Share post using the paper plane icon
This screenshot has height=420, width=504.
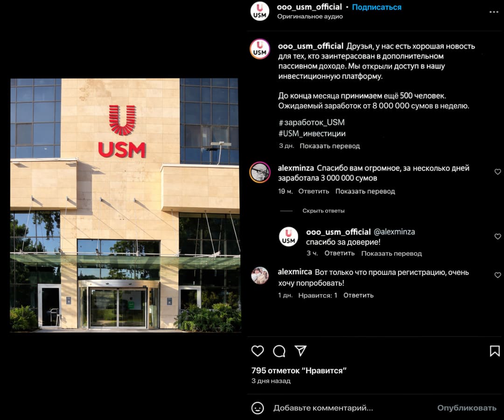click(x=301, y=351)
